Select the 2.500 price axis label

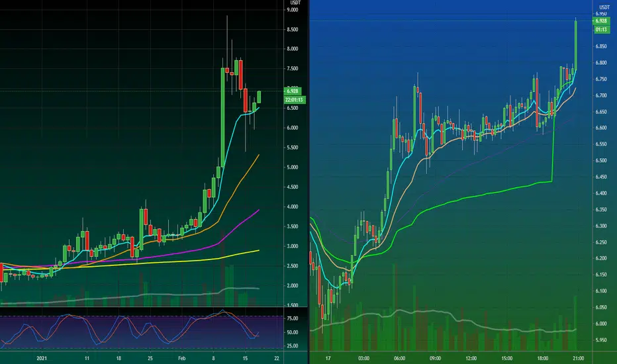pos(293,266)
